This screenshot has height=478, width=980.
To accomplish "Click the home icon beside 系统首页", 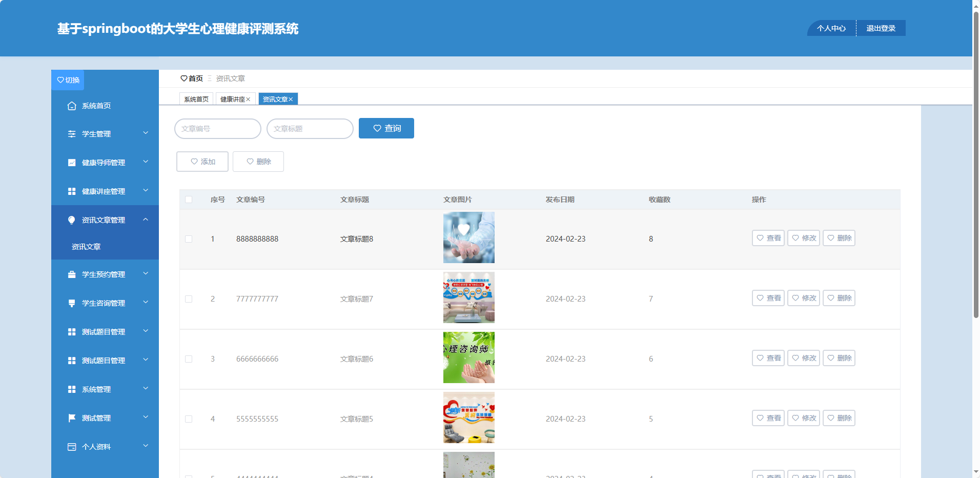I will pyautogui.click(x=72, y=106).
